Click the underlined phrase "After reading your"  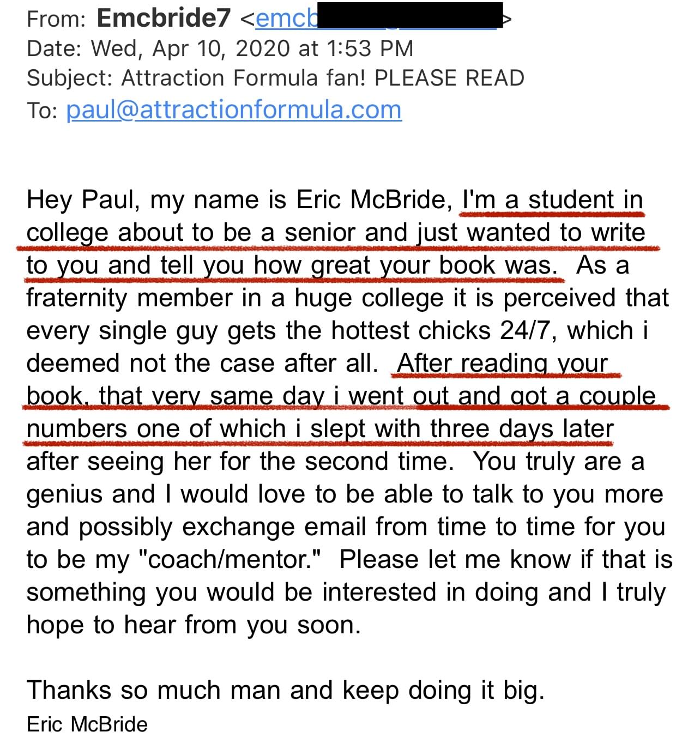pyautogui.click(x=502, y=364)
